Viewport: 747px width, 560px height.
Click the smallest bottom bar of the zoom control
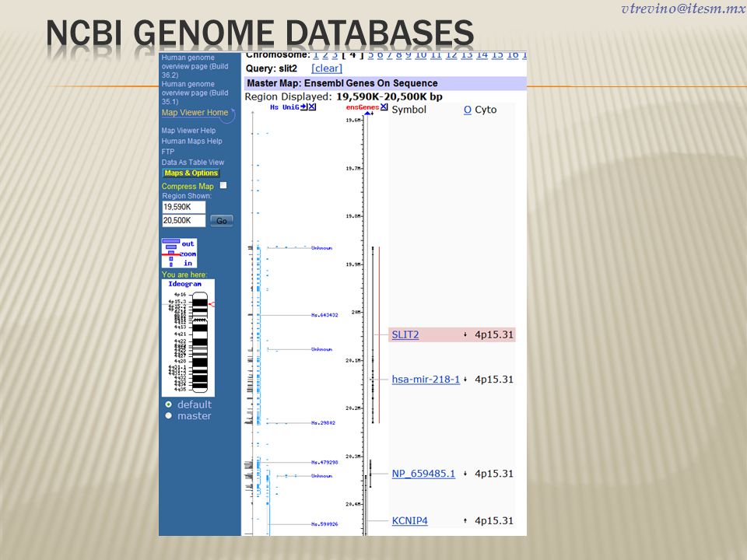click(171, 264)
